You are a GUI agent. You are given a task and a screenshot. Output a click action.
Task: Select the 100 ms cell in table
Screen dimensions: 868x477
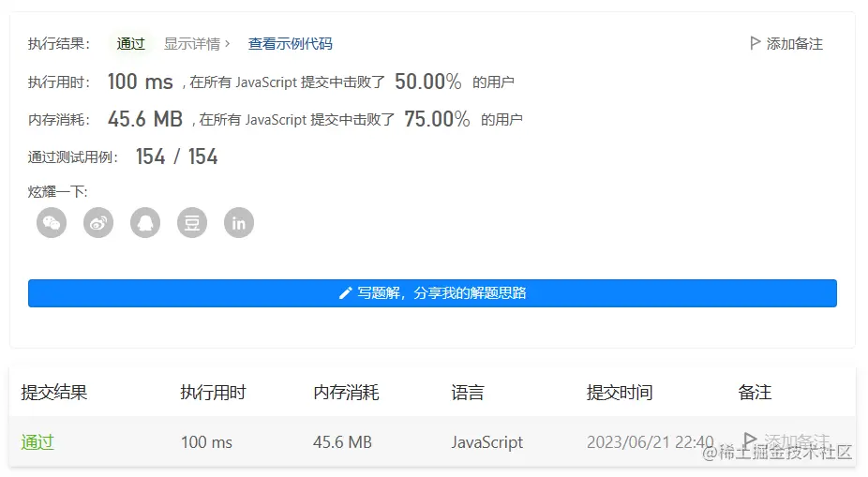click(x=206, y=442)
